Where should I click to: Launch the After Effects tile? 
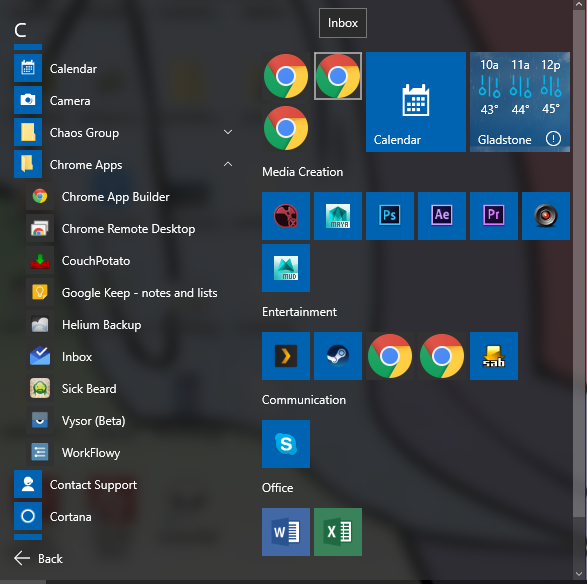pos(442,216)
